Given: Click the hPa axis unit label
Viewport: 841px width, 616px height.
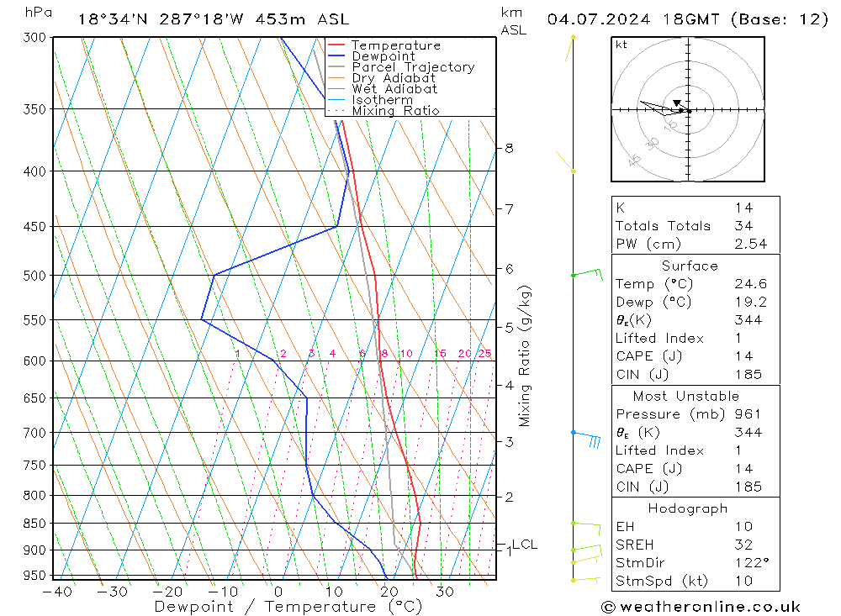Looking at the screenshot, I should (38, 13).
